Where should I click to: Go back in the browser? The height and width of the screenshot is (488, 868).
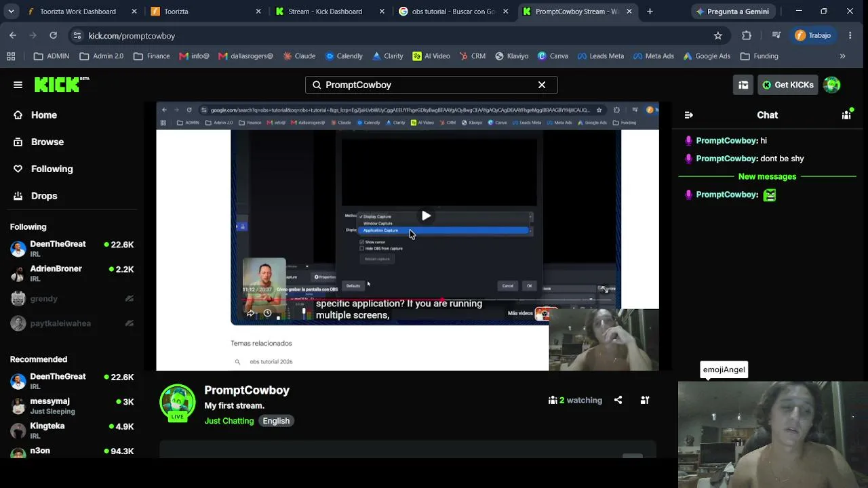point(13,35)
